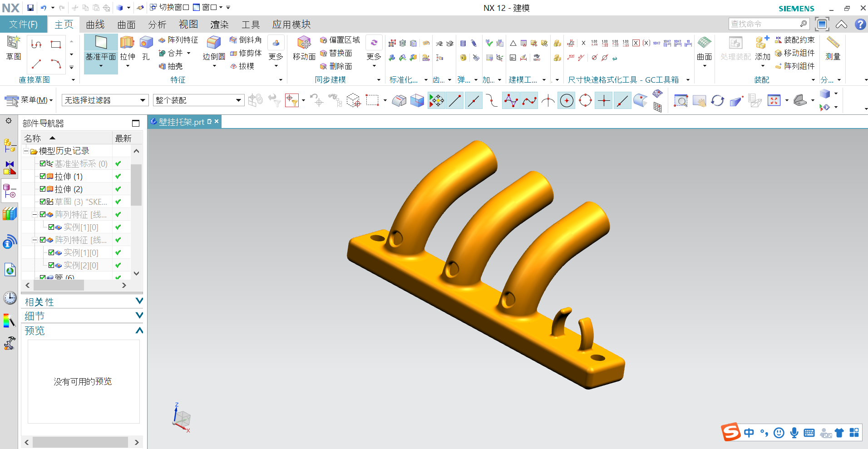Close the 壁挂托架.prt document tab
The width and height of the screenshot is (868, 449).
217,121
